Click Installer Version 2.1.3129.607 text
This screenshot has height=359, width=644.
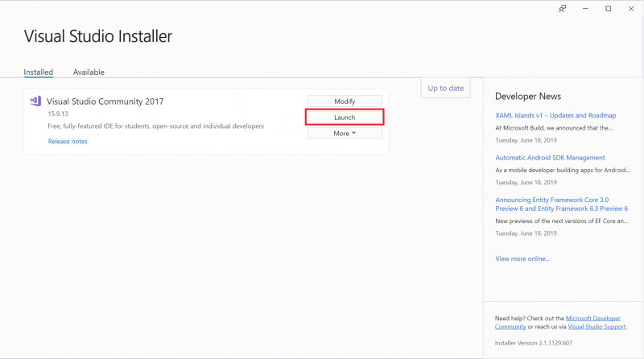click(x=534, y=343)
